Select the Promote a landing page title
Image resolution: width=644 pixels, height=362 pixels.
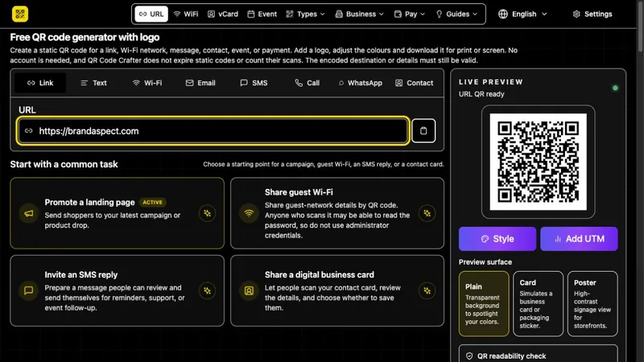(89, 203)
